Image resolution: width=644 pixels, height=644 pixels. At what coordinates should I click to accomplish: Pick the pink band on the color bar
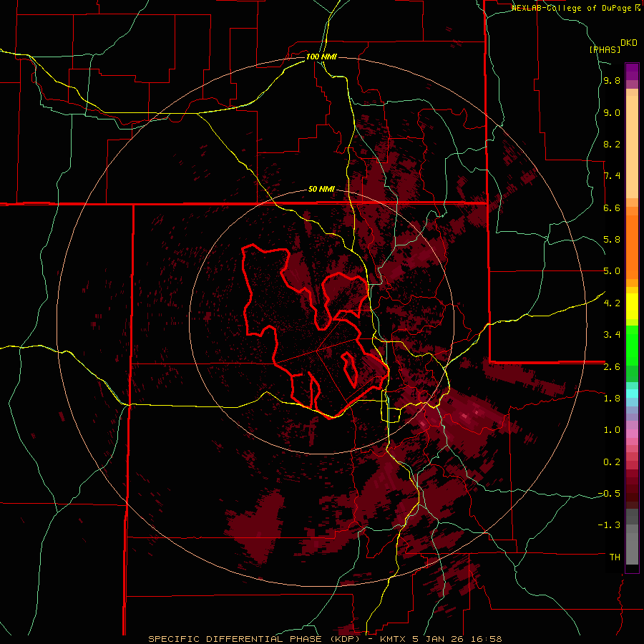632,434
